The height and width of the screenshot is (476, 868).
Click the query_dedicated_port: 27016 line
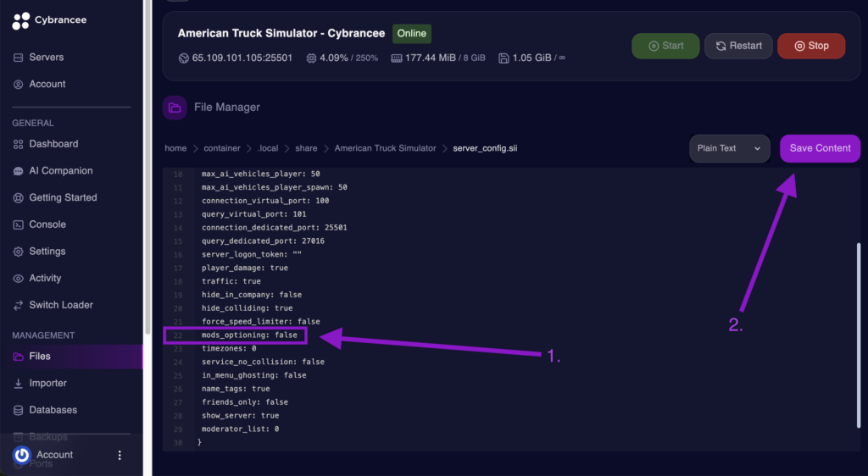point(263,241)
